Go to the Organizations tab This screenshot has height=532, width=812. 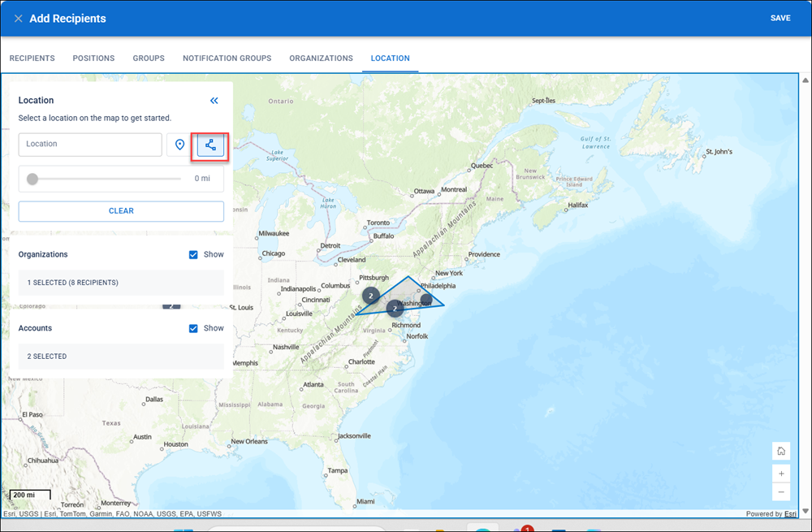[x=321, y=58]
